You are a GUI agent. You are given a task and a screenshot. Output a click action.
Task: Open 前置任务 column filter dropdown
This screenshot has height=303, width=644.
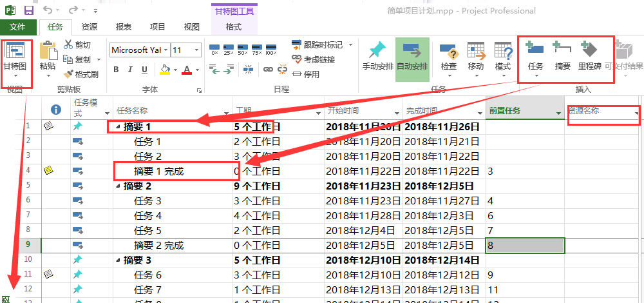coord(558,113)
